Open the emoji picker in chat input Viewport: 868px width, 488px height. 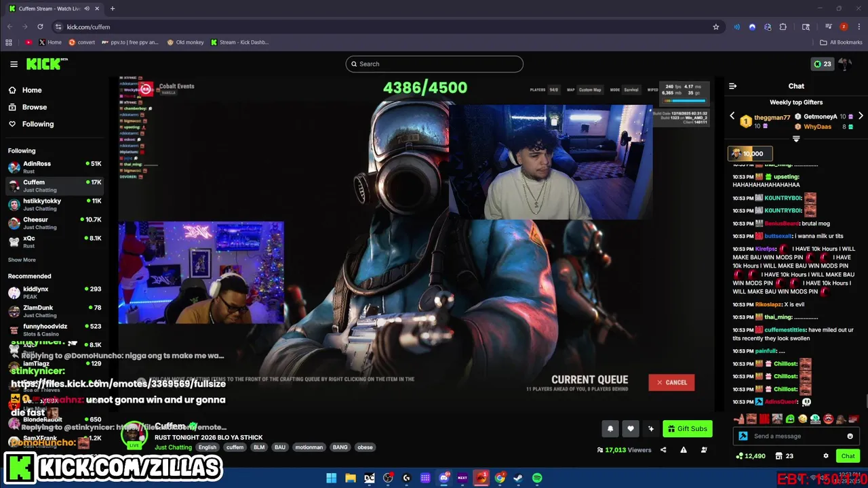tap(850, 436)
